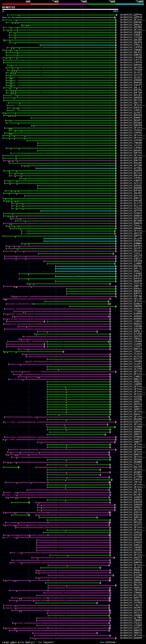Select label UniRef100_A8JEK3
Viewport: 146px width, 644px height.
(131, 567)
